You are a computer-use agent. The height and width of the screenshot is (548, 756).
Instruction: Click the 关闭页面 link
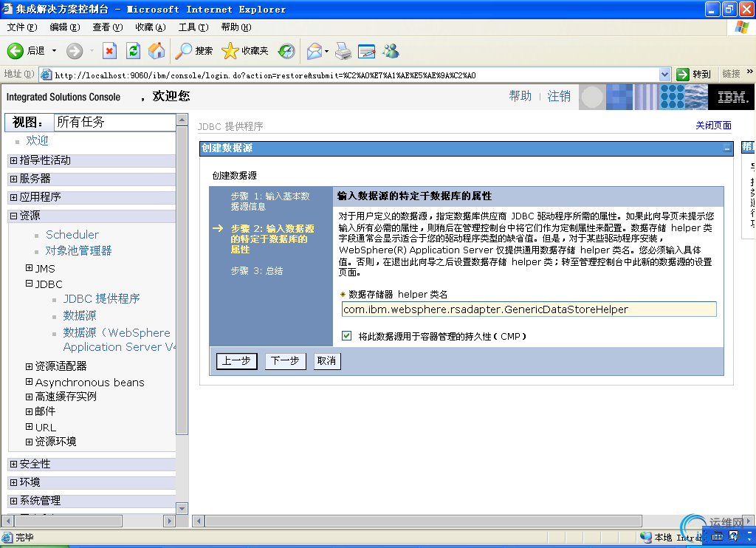713,126
